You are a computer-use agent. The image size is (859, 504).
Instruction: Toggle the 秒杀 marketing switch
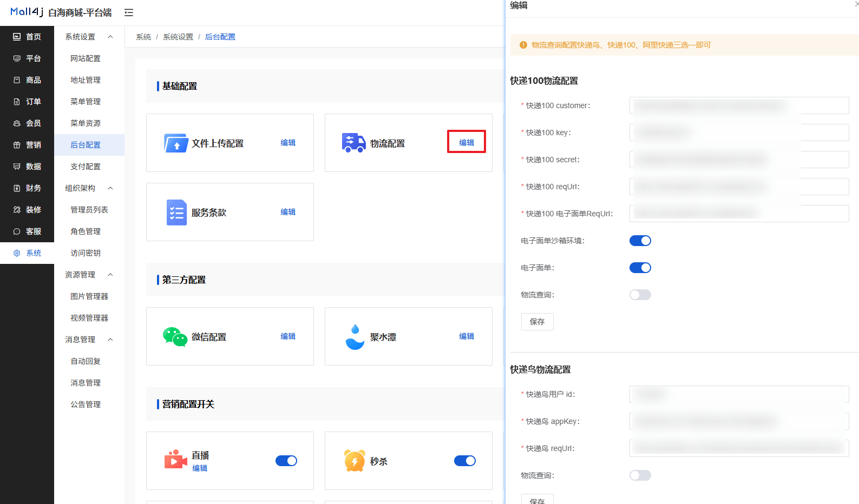pos(465,461)
